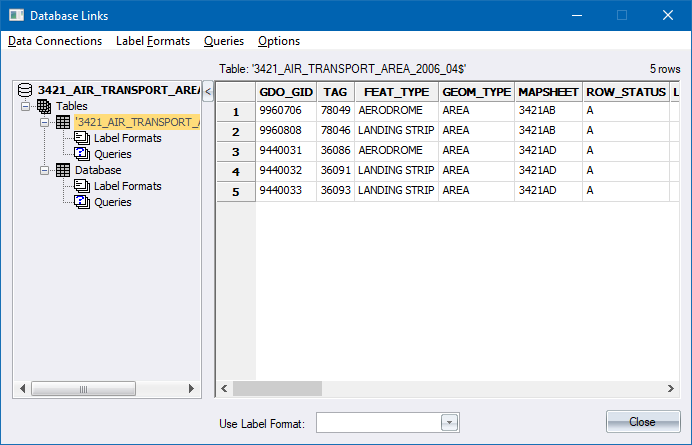Collapse the Tables tree node
The width and height of the screenshot is (692, 445).
[26, 106]
